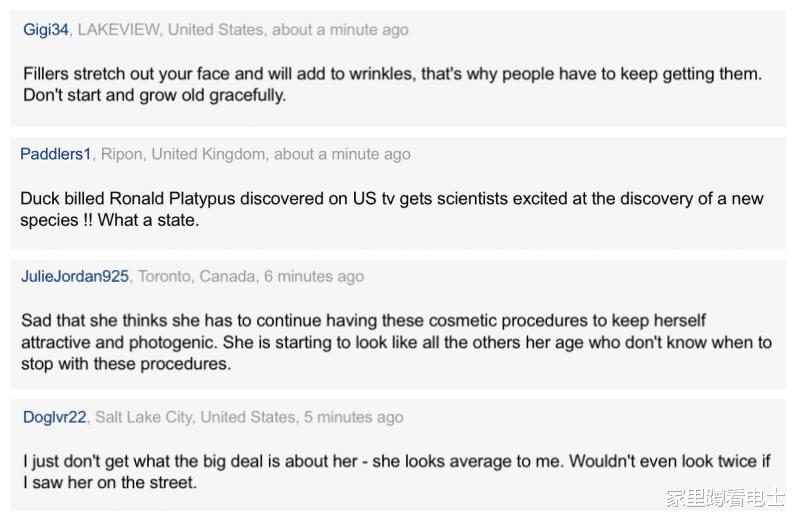
Task: Click the line beginning "Fillers stretch out your face"
Action: [391, 74]
